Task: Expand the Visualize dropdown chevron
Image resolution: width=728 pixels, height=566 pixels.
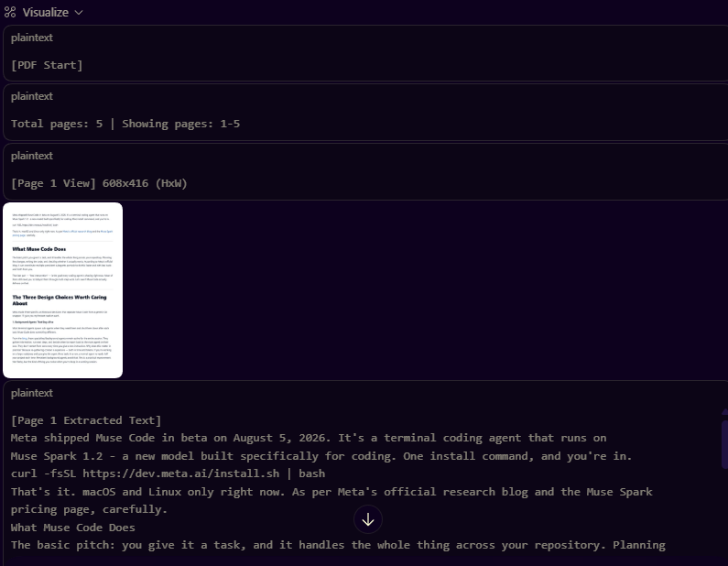Action: (x=79, y=13)
